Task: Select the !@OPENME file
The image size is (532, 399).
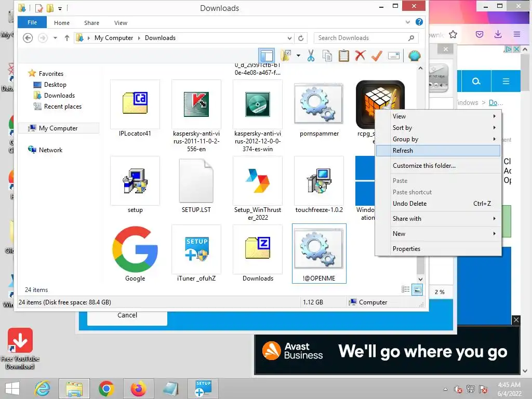Action: (x=319, y=254)
